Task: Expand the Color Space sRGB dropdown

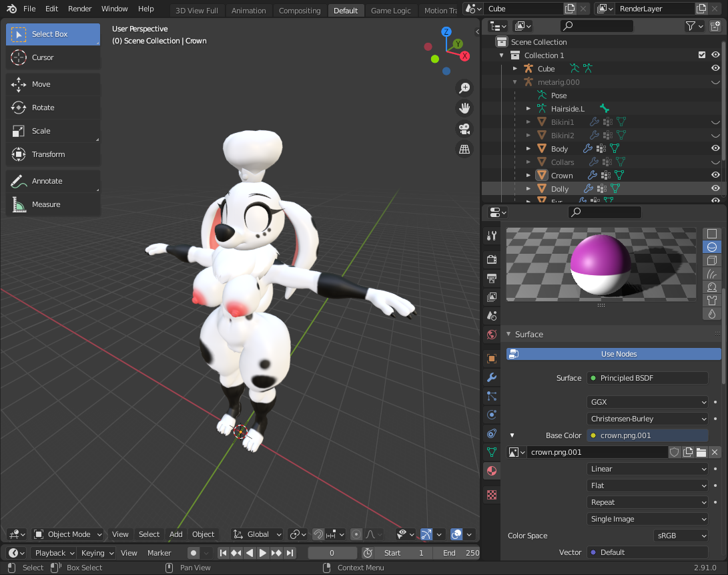Action: (x=680, y=536)
